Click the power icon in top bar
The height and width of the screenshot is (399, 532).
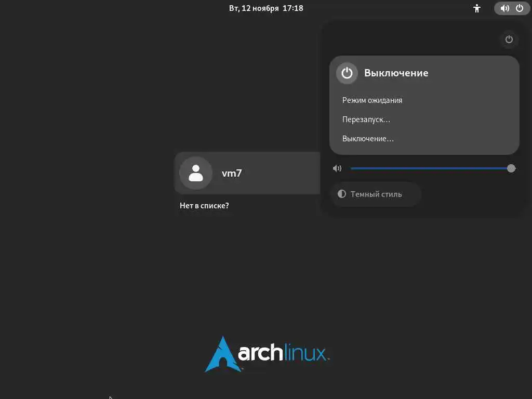[x=520, y=8]
